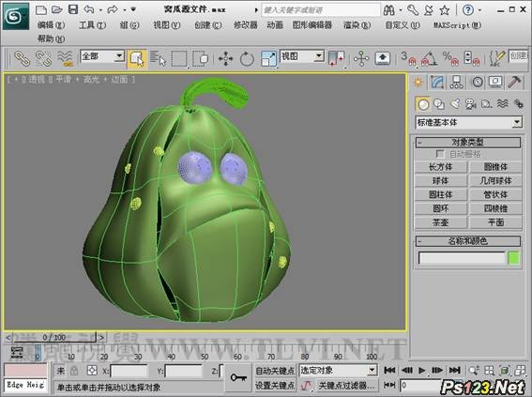Toggle Percent Snap
The width and height of the screenshot is (532, 397).
pos(450,59)
